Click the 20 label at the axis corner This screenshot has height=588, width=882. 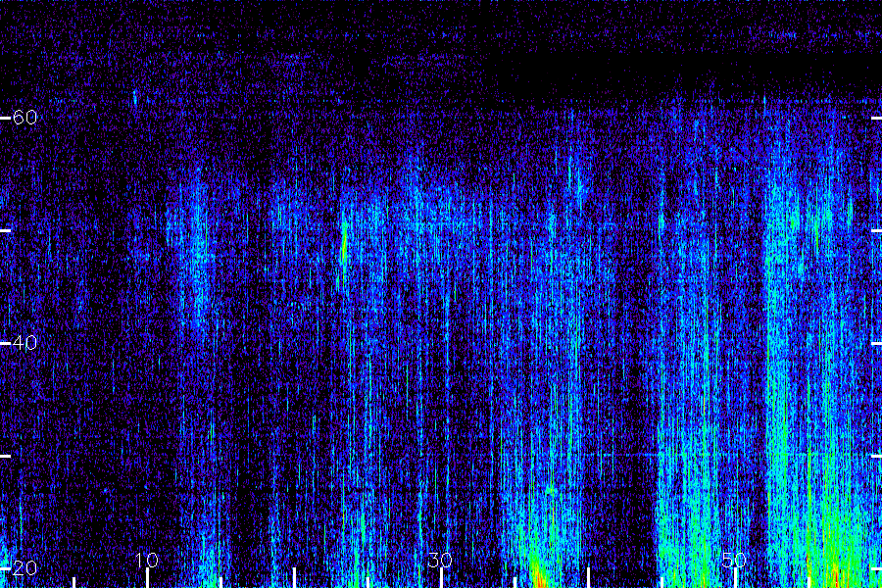click(24, 567)
